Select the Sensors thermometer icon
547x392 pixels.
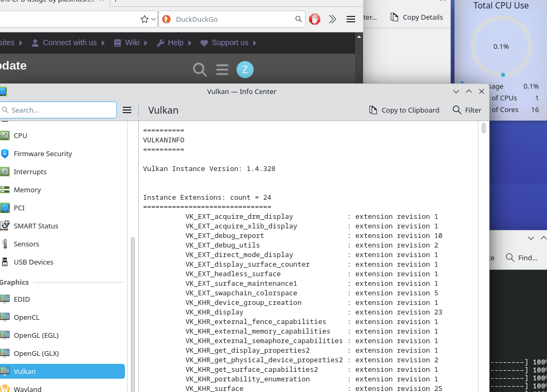coord(5,244)
